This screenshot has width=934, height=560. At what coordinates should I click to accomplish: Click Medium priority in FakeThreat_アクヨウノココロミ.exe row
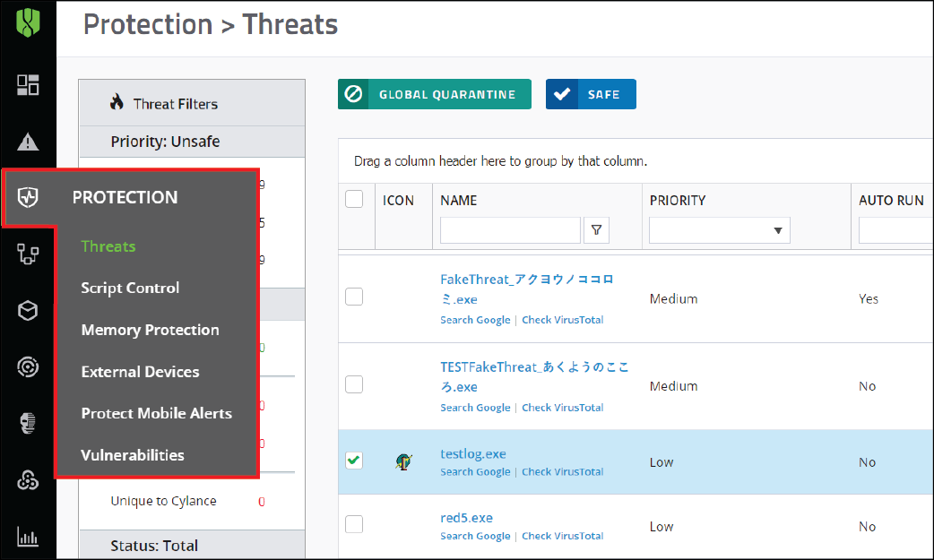pos(674,299)
